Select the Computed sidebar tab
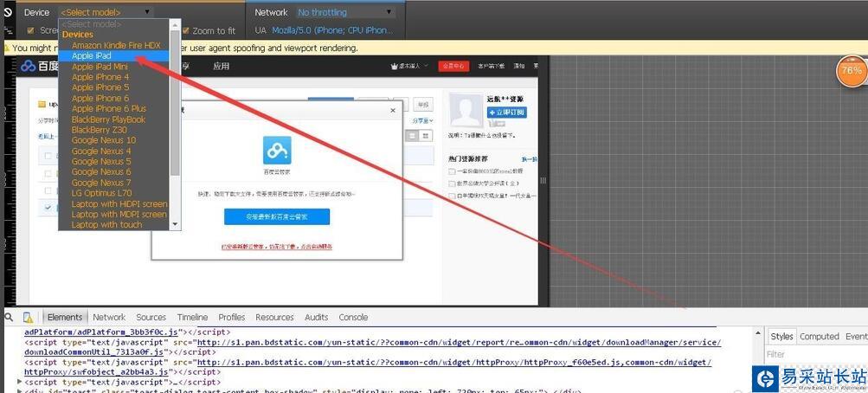The height and width of the screenshot is (393, 868). tap(820, 336)
